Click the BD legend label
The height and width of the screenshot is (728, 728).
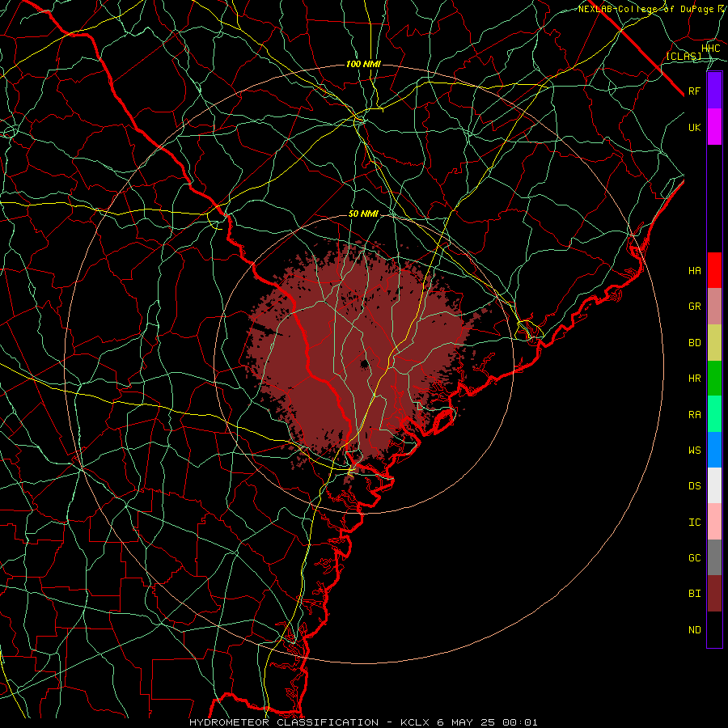pyautogui.click(x=694, y=343)
